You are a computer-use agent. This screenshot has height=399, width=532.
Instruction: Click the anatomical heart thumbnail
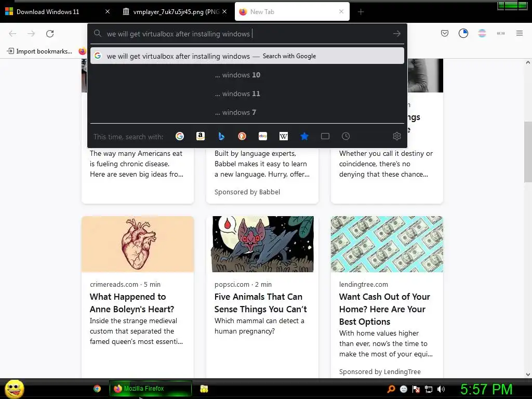tap(138, 244)
